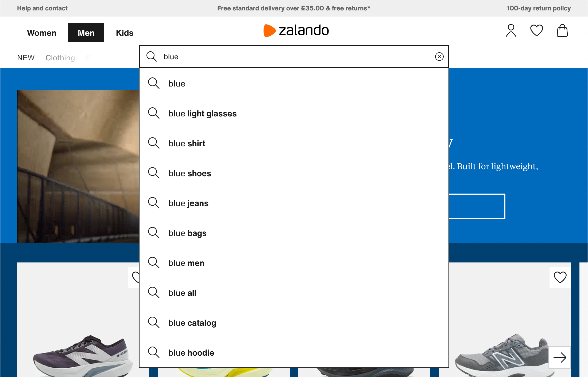This screenshot has height=377, width=588.
Task: Open the wishlist heart icon in header
Action: pos(536,31)
